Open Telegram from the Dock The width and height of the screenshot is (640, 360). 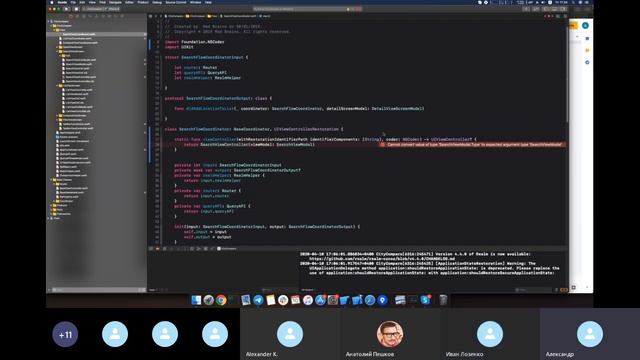click(x=258, y=300)
